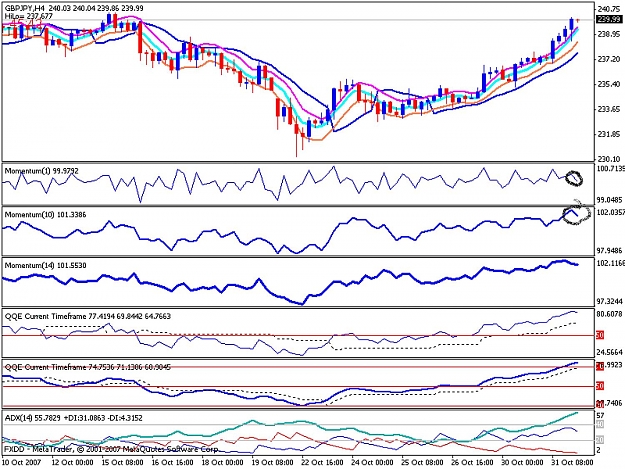Click the 99.0485 Momentum(1) scale value
Screen dimensions: 625x469
[611, 200]
